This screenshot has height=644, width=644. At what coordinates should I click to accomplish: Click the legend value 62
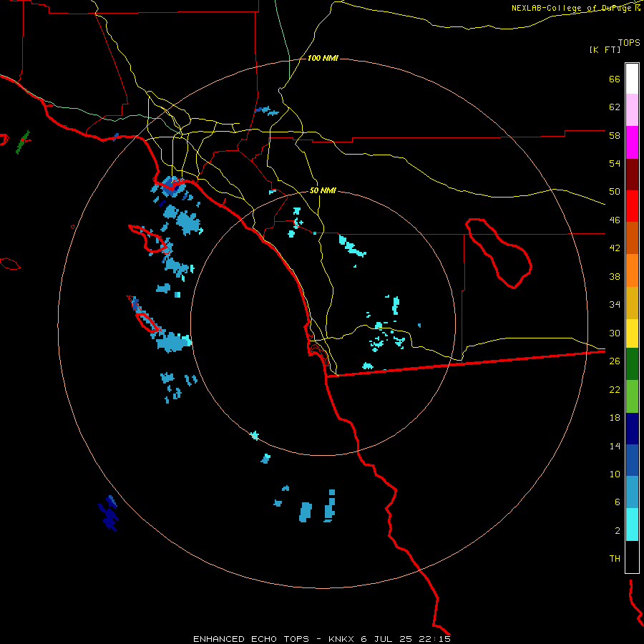click(x=615, y=107)
